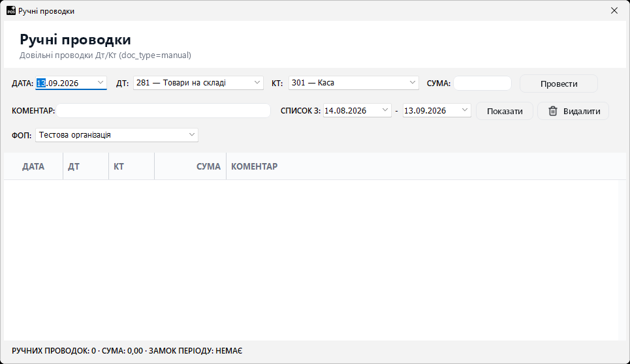Click the status text ЗАМОК ПЕРІОДУ: НЕМАЄ

(x=196, y=351)
